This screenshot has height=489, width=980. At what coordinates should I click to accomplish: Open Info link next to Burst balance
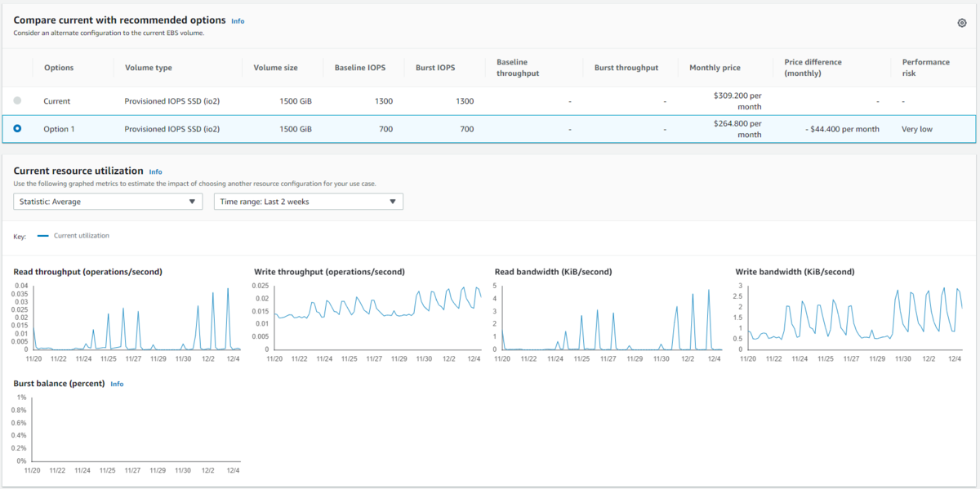117,384
